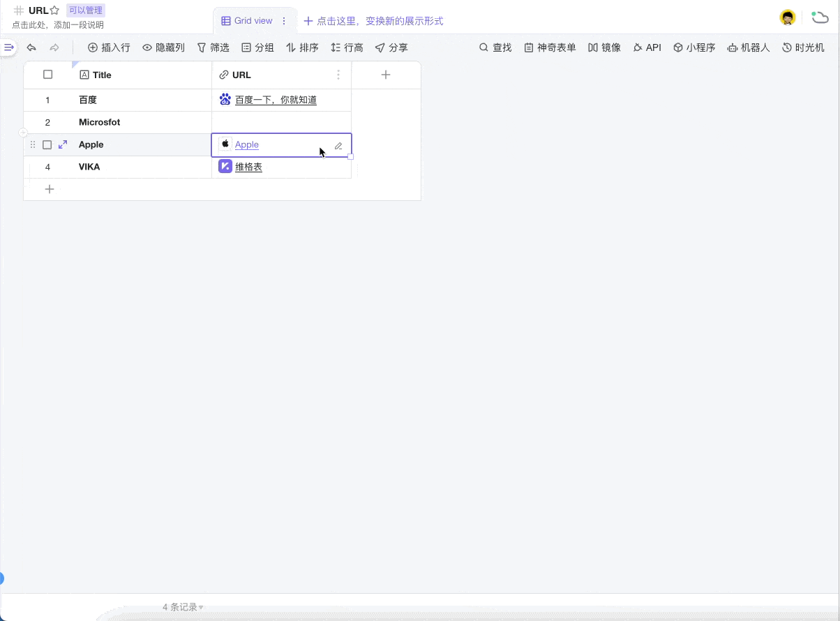Click the pencil edit icon in Apple URL cell
Image resolution: width=840 pixels, height=621 pixels.
(x=338, y=146)
